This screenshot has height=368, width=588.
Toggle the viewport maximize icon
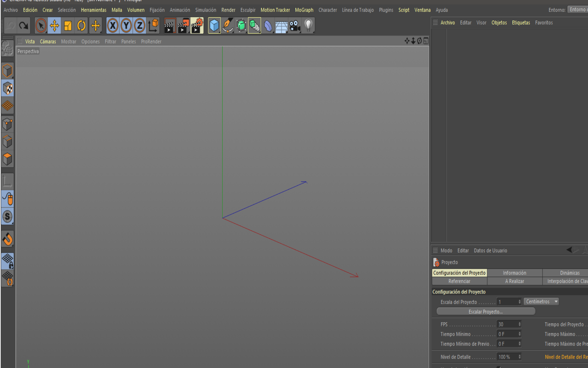[x=426, y=41]
